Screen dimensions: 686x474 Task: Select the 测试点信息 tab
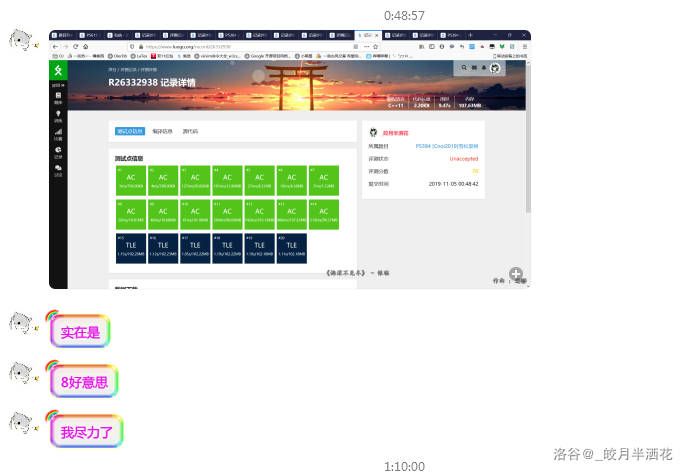130,131
